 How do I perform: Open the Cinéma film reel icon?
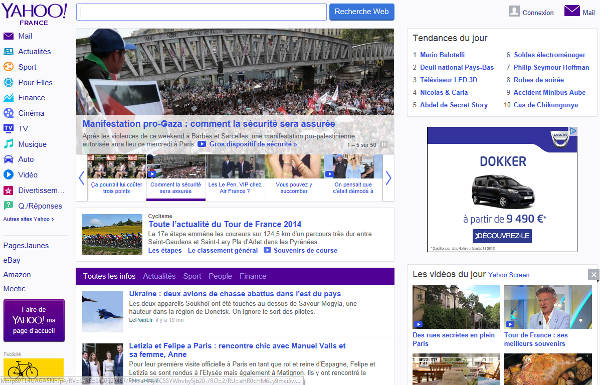click(8, 113)
